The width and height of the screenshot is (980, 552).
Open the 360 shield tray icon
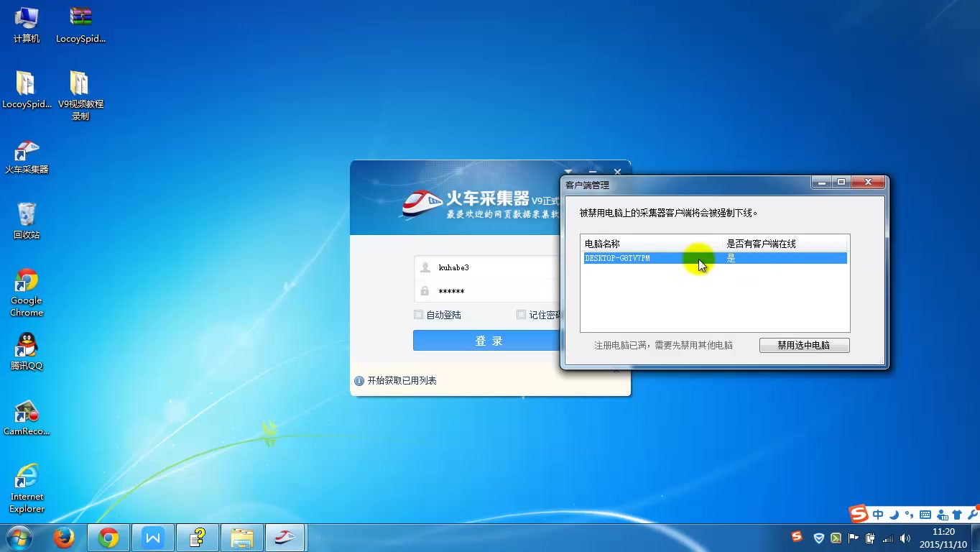[818, 538]
